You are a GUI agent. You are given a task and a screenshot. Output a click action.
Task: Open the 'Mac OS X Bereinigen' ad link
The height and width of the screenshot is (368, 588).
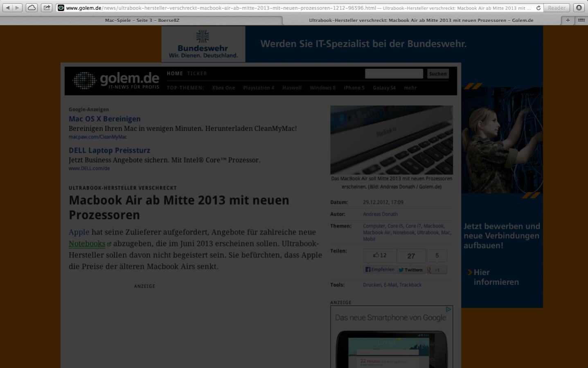(x=105, y=119)
